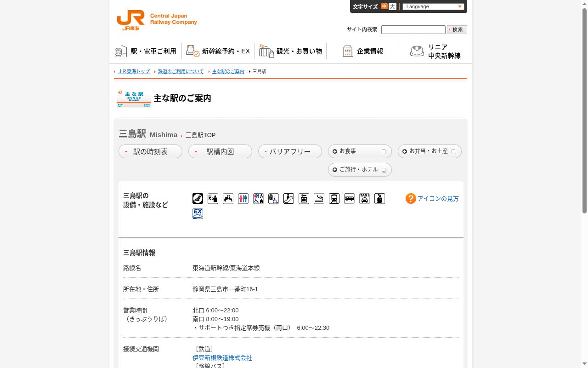Open the 企業情報 menu
This screenshot has width=588, height=368.
tap(363, 51)
